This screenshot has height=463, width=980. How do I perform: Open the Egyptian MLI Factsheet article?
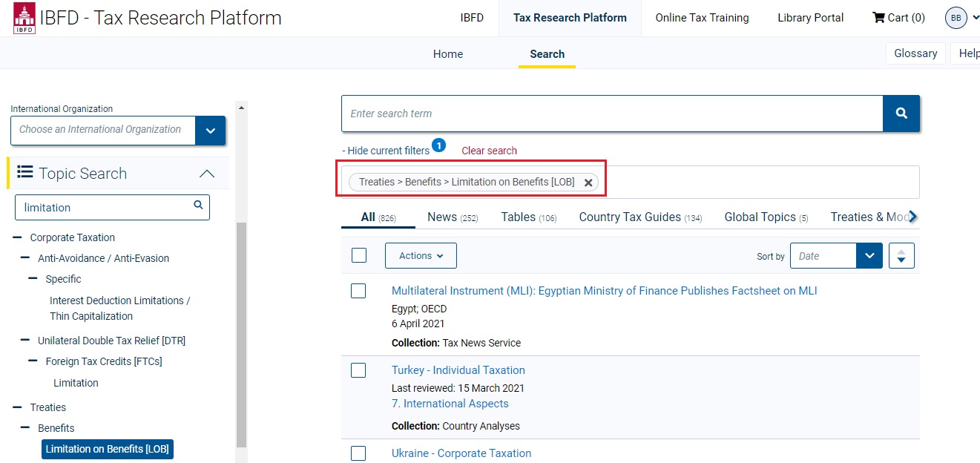click(x=605, y=291)
